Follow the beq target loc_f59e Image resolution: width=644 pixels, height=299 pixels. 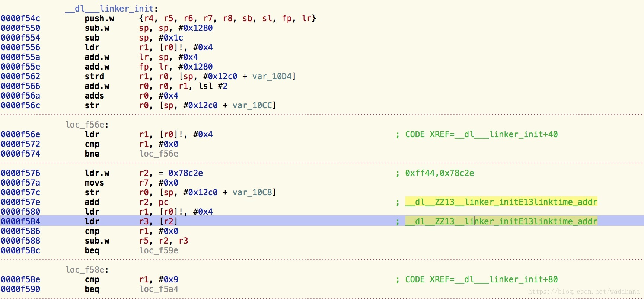[x=159, y=250]
